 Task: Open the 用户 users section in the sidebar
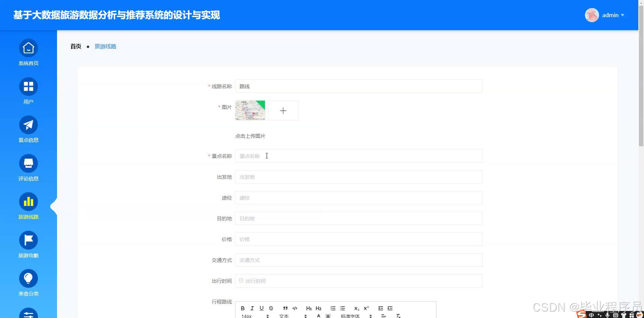(x=29, y=87)
